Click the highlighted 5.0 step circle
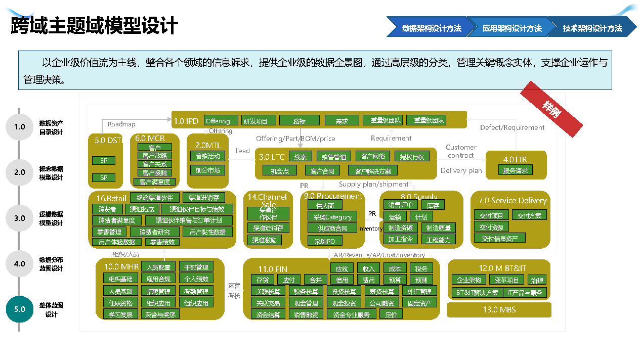Image resolution: width=641 pixels, height=364 pixels. tap(19, 309)
